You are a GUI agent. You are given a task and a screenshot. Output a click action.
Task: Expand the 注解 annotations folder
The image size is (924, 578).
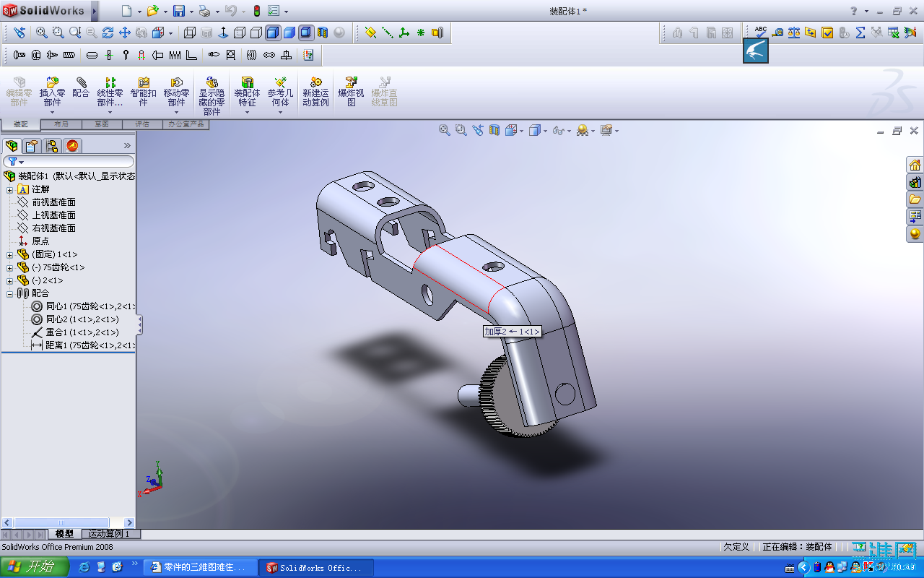tap(10, 189)
